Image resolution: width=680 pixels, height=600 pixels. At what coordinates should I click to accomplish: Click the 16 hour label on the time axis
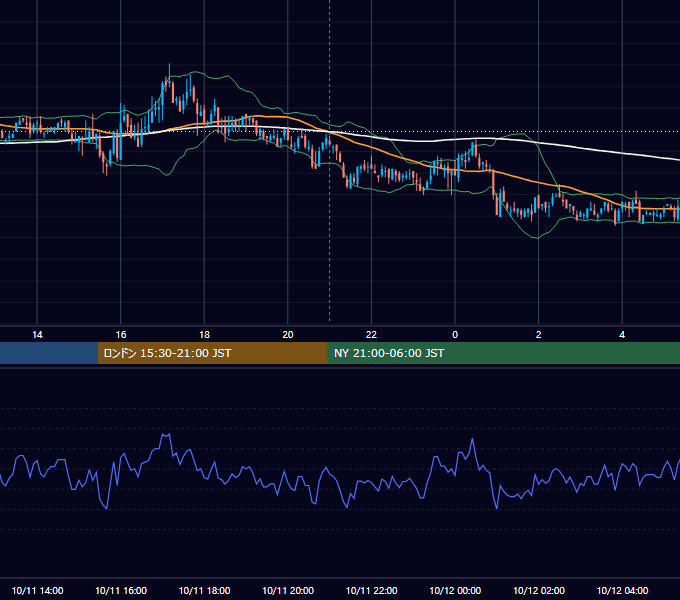(121, 335)
